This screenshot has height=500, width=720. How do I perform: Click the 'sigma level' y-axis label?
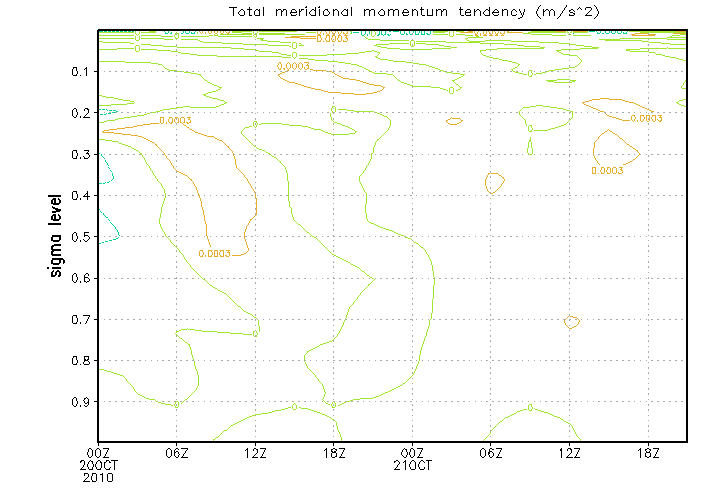[55, 236]
